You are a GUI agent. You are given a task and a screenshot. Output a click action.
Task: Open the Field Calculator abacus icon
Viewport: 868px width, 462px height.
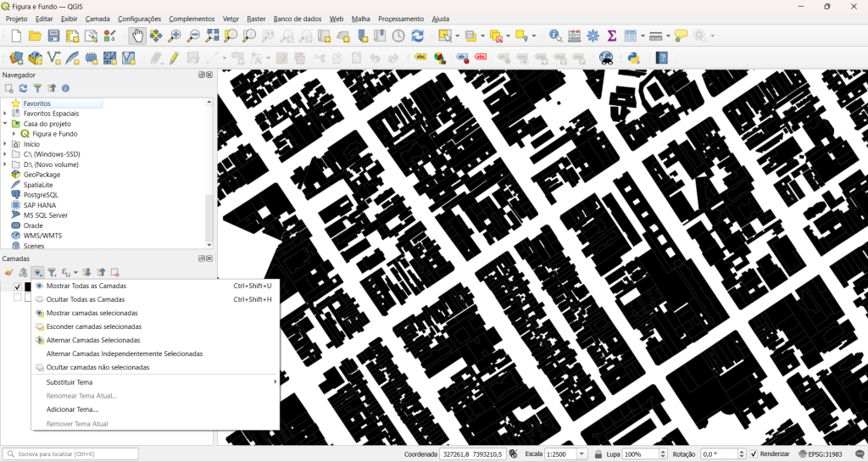(x=574, y=36)
